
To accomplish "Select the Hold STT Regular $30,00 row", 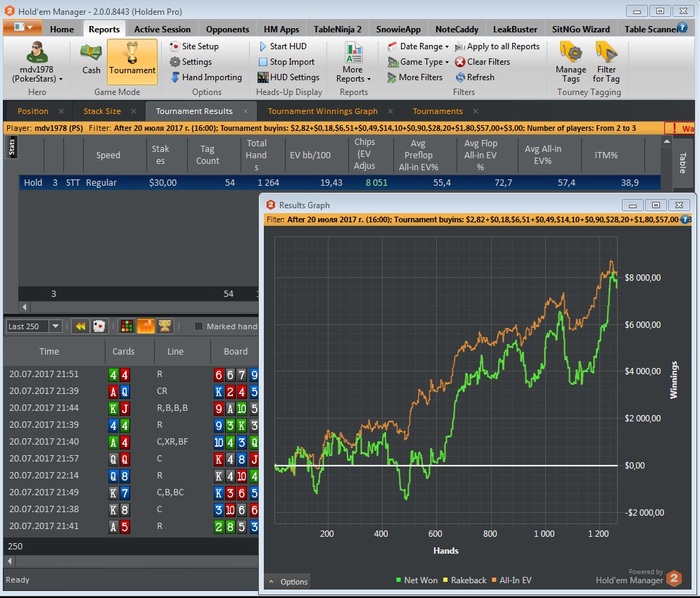I will click(339, 183).
